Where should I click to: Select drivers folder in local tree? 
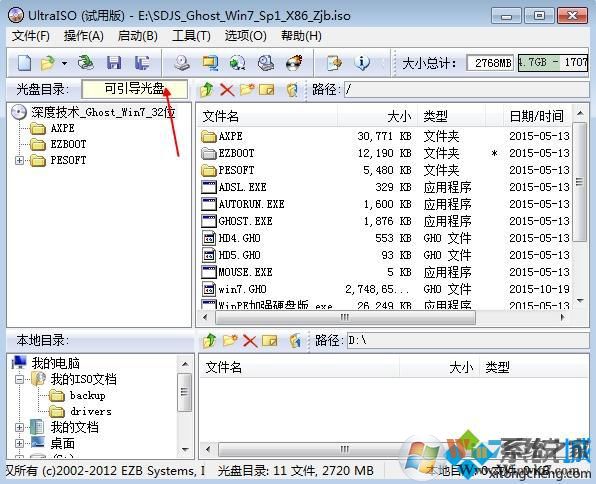pyautogui.click(x=91, y=412)
